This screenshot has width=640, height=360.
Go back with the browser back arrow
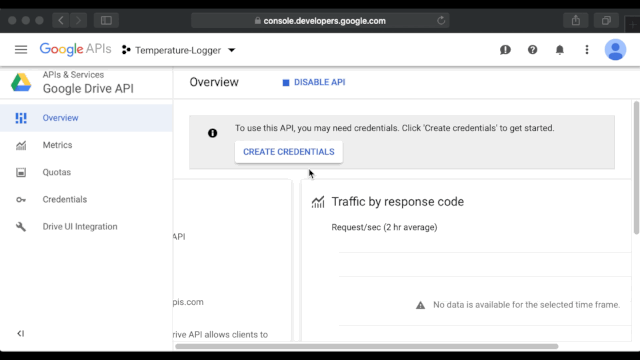[x=61, y=20]
